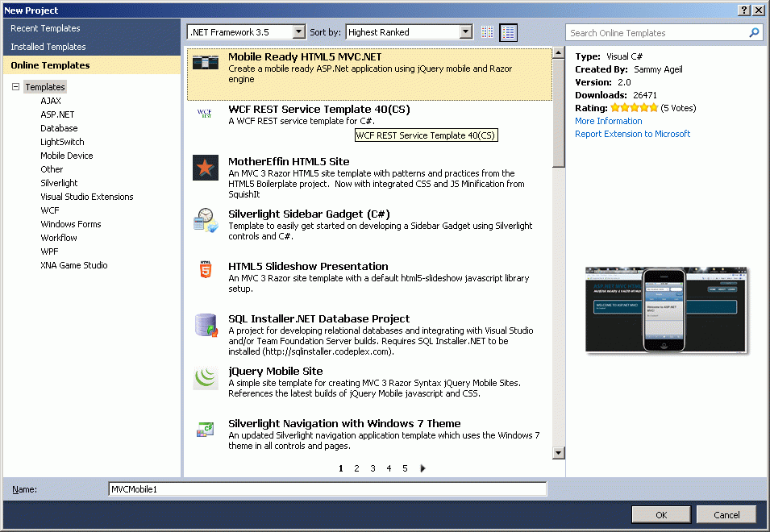Viewport: 770px width, 532px height.
Task: Click the Silverlight Sidebar Gadget clock icon
Action: click(206, 220)
